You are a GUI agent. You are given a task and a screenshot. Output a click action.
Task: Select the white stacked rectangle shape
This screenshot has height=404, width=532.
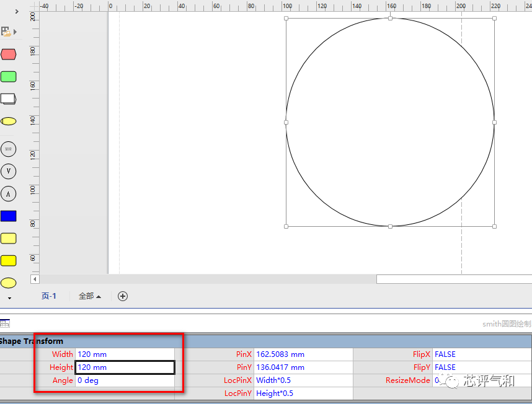9,99
